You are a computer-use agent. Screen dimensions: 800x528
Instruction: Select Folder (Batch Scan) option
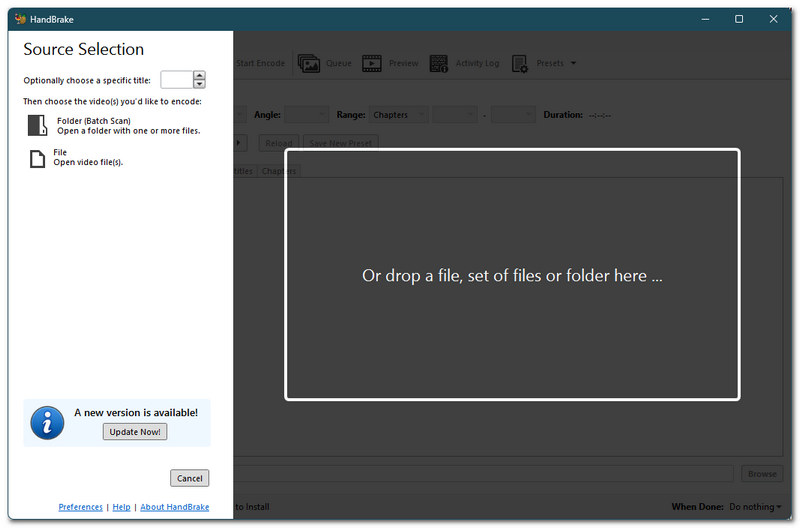click(114, 125)
